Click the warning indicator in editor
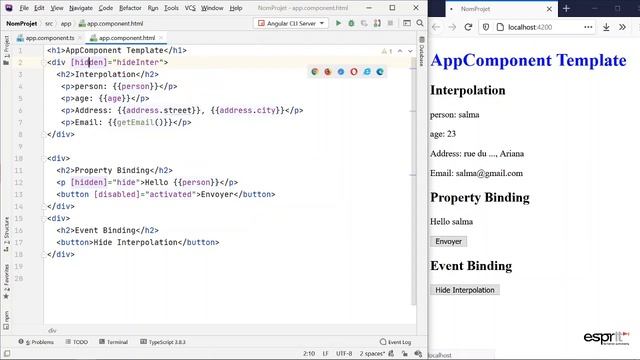The image size is (640, 360). coord(386,51)
